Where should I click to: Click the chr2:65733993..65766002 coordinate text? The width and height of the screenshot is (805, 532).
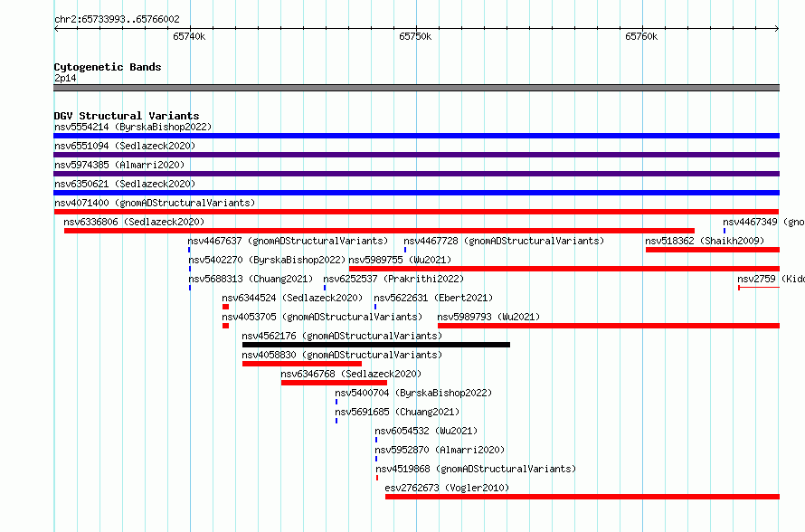(117, 19)
